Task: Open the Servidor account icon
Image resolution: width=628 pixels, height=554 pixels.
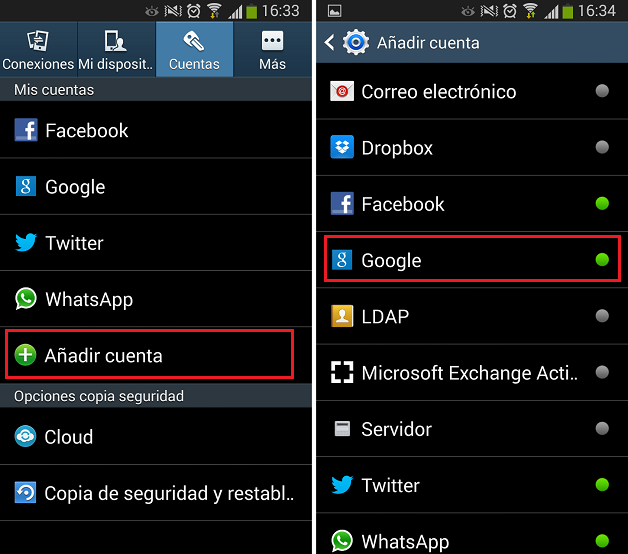Action: click(342, 429)
